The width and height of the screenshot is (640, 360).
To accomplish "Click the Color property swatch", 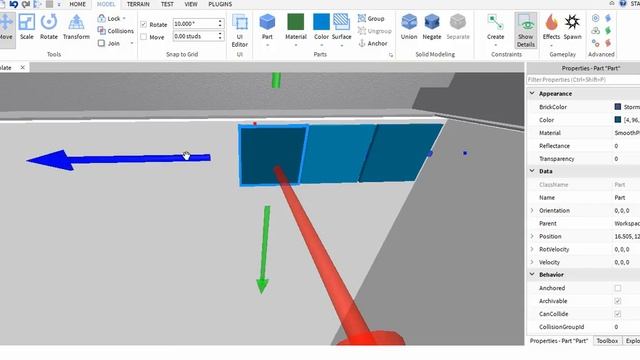I will coord(618,120).
